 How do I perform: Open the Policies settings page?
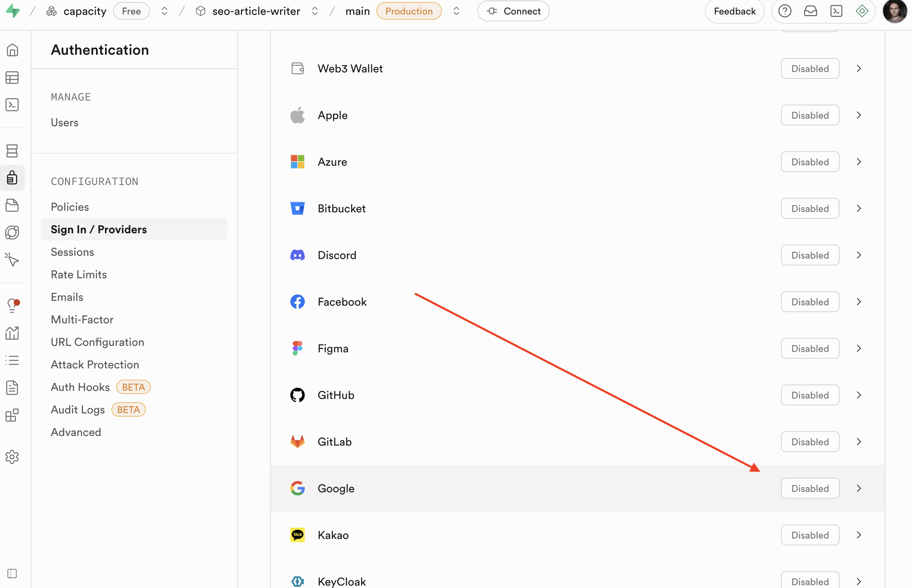pyautogui.click(x=70, y=207)
